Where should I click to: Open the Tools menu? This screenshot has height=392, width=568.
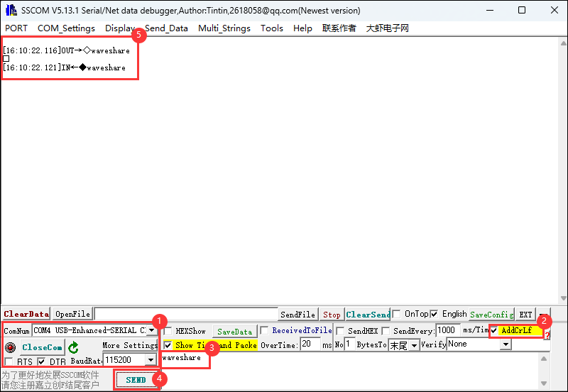[x=272, y=28]
